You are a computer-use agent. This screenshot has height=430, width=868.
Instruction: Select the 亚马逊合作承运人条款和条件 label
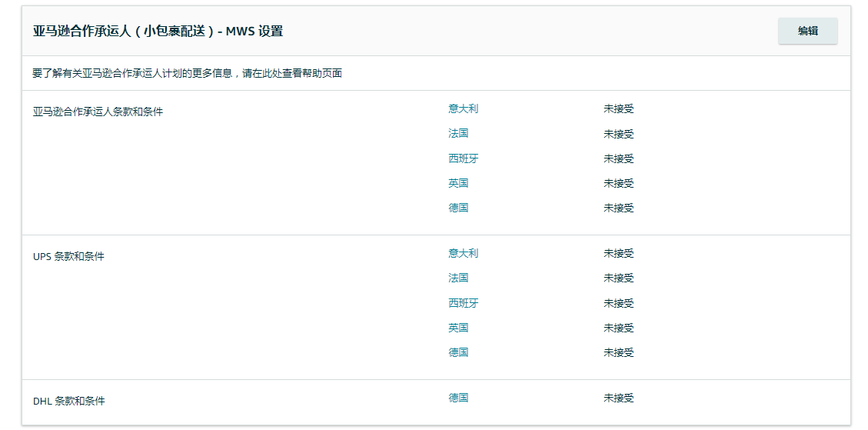pyautogui.click(x=98, y=112)
